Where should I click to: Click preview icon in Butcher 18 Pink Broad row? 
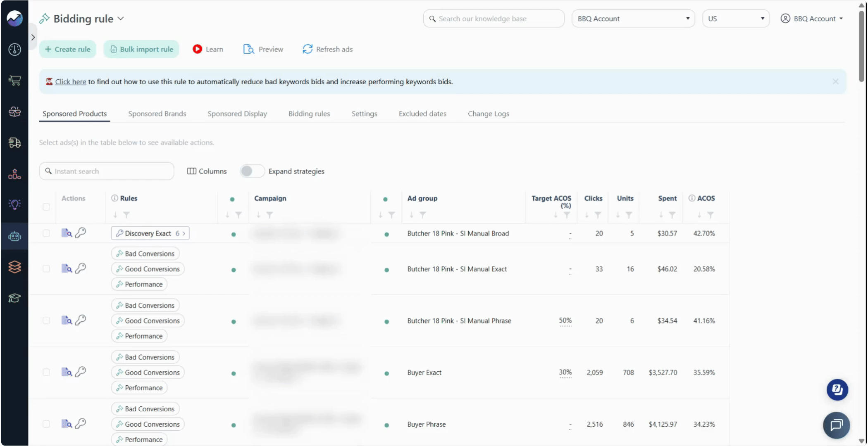(67, 233)
